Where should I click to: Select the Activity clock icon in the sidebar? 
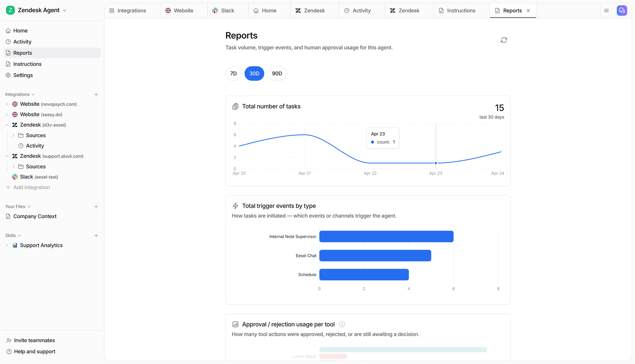point(8,42)
